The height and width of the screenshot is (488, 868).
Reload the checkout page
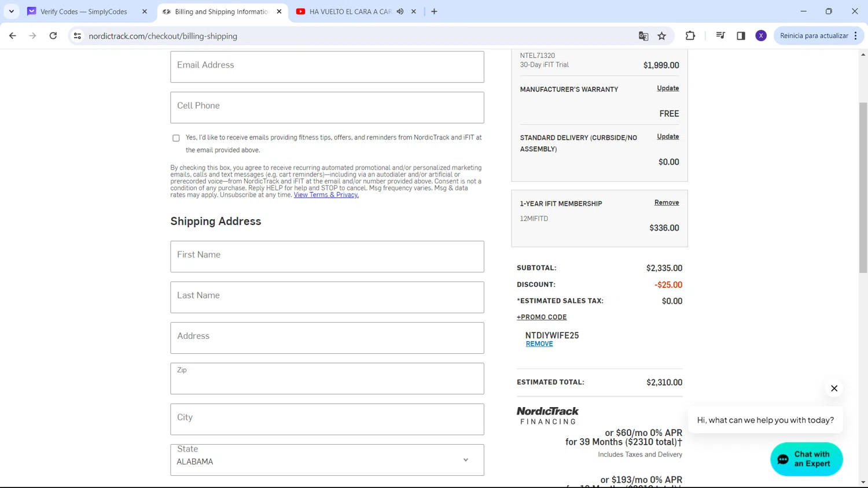(53, 36)
